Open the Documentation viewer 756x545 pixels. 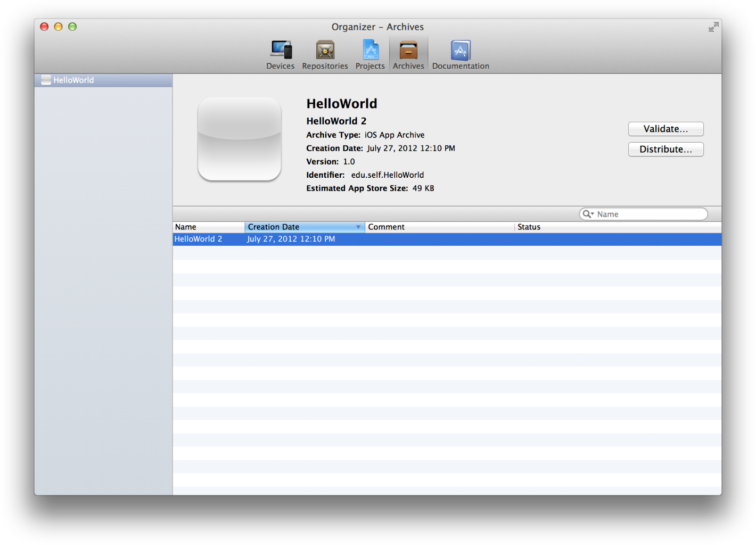pyautogui.click(x=461, y=55)
